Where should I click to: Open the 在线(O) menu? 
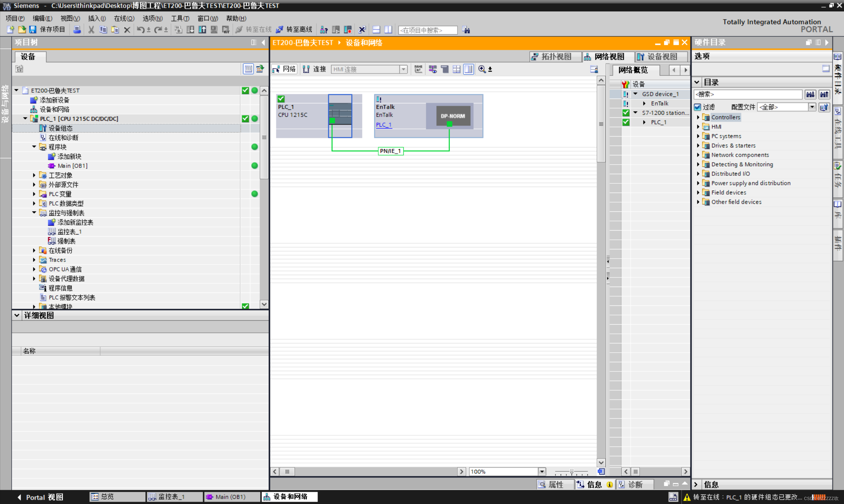coord(124,18)
